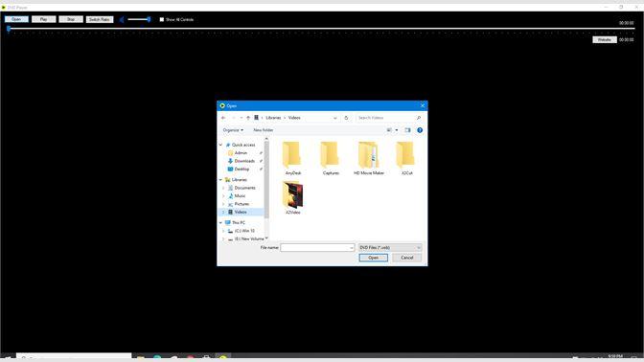Screen dimensions: 644x362
Task: Select the X2Video folder thumbnail
Action: (x=293, y=194)
